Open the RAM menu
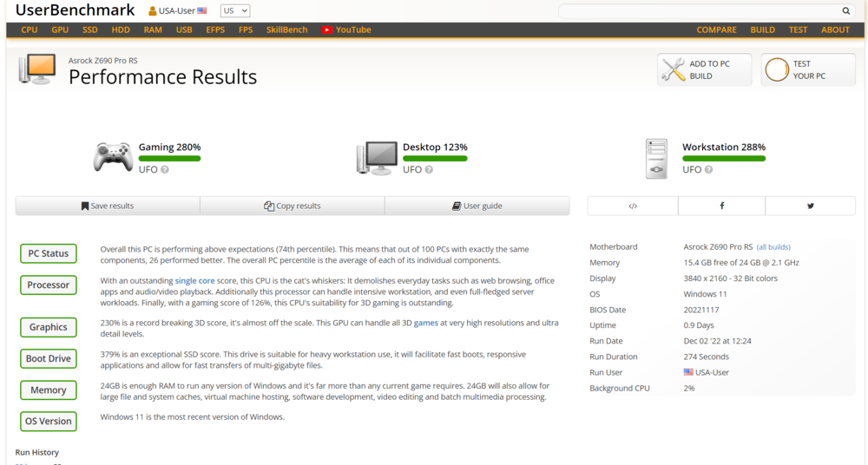This screenshot has height=465, width=868. (153, 29)
